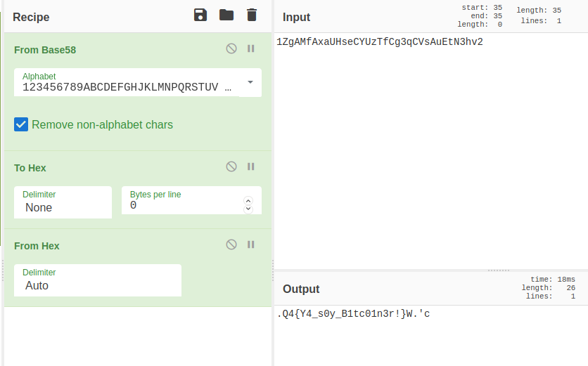This screenshot has width=588, height=366.
Task: Save the current recipe
Action: pos(200,15)
